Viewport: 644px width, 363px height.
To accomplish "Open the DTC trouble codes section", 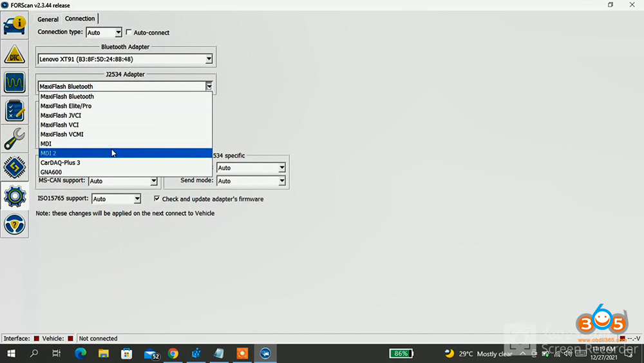I will tap(14, 54).
